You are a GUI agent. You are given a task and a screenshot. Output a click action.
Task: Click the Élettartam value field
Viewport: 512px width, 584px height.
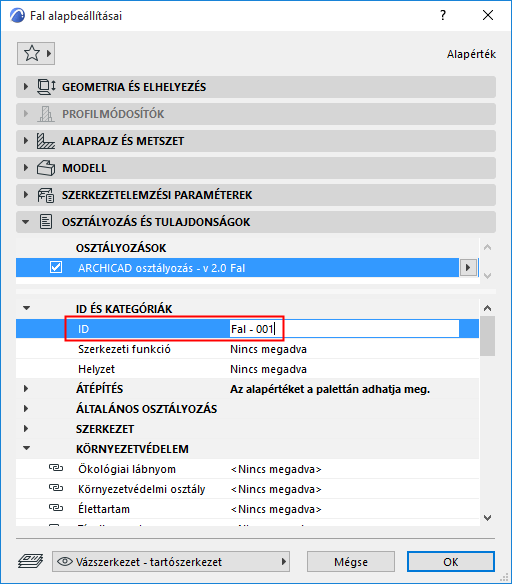(x=276, y=509)
